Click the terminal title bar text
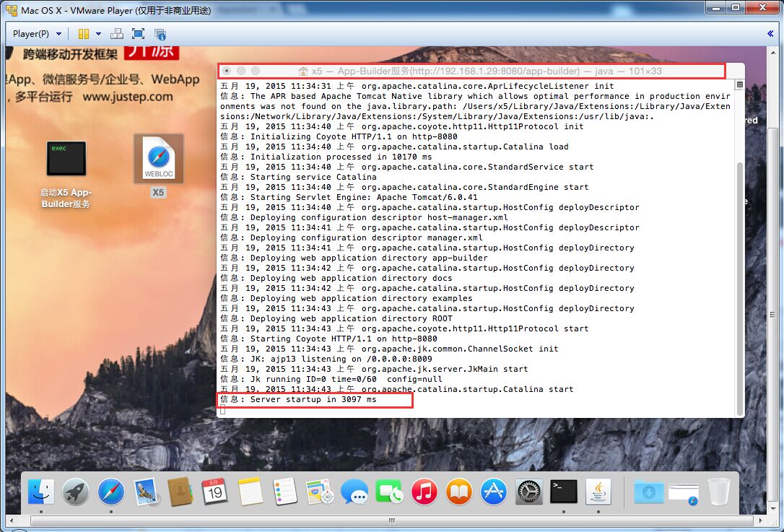Viewport: 784px width, 532px height. coord(487,71)
